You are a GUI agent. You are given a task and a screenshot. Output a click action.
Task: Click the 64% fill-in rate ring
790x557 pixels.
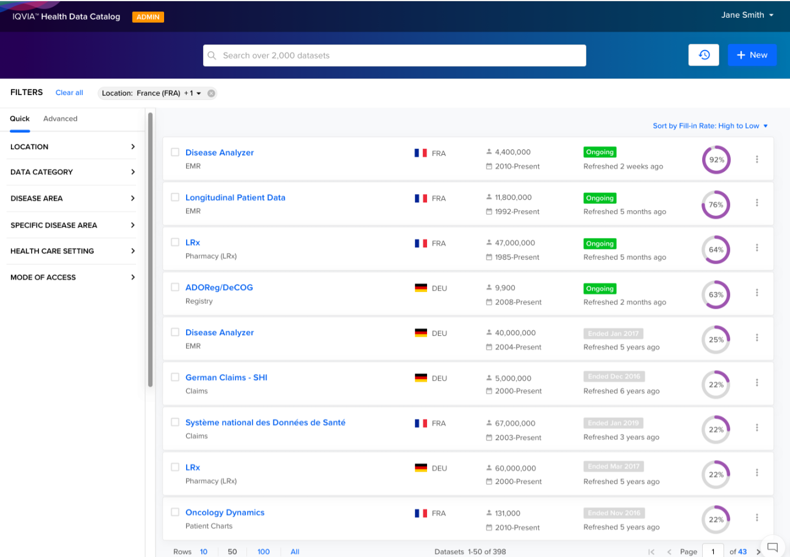tap(716, 250)
